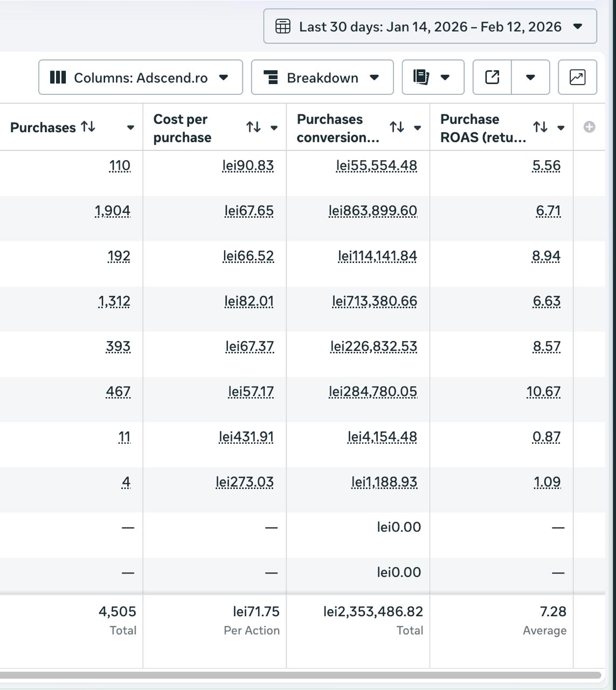Click average ROAS 7.28
This screenshot has height=690, width=616.
pos(553,611)
